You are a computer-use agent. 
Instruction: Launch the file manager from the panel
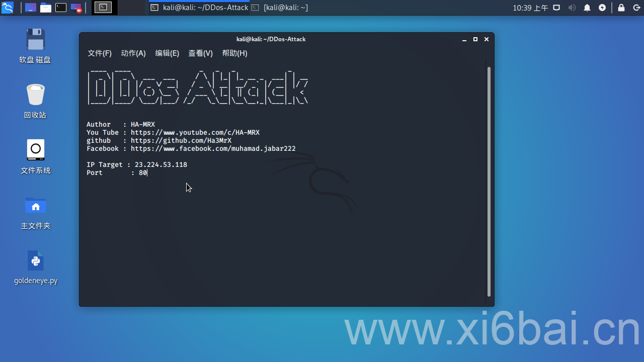pos(46,8)
